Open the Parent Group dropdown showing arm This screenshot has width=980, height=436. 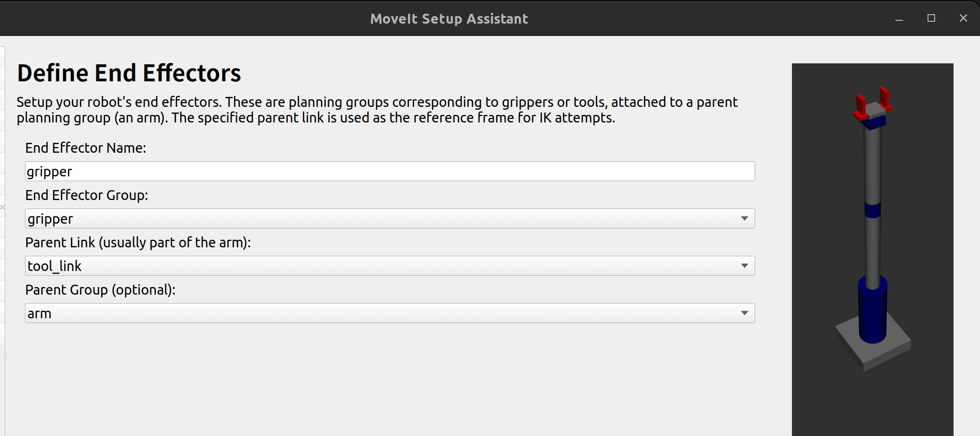pos(389,313)
